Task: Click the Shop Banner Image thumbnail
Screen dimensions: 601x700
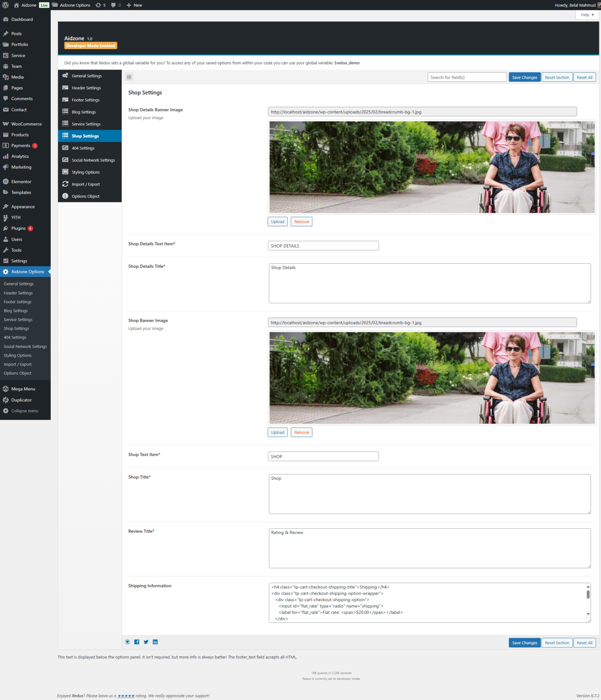Action: 432,378
